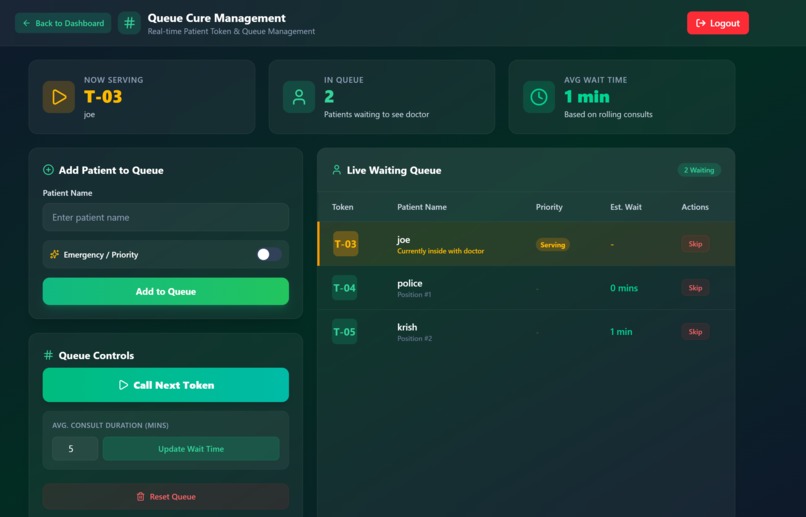Click the 0 mins wait for police
The width and height of the screenshot is (806, 517).
tap(624, 288)
